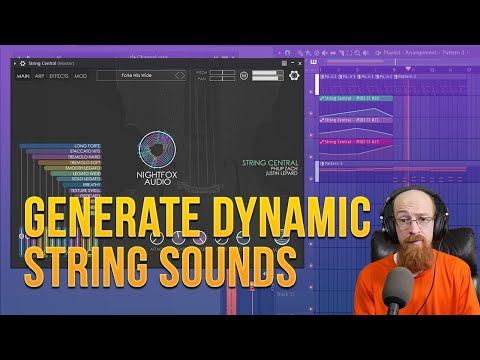Adjust the PITCH slider
The height and width of the screenshot is (360, 480).
click(x=222, y=72)
